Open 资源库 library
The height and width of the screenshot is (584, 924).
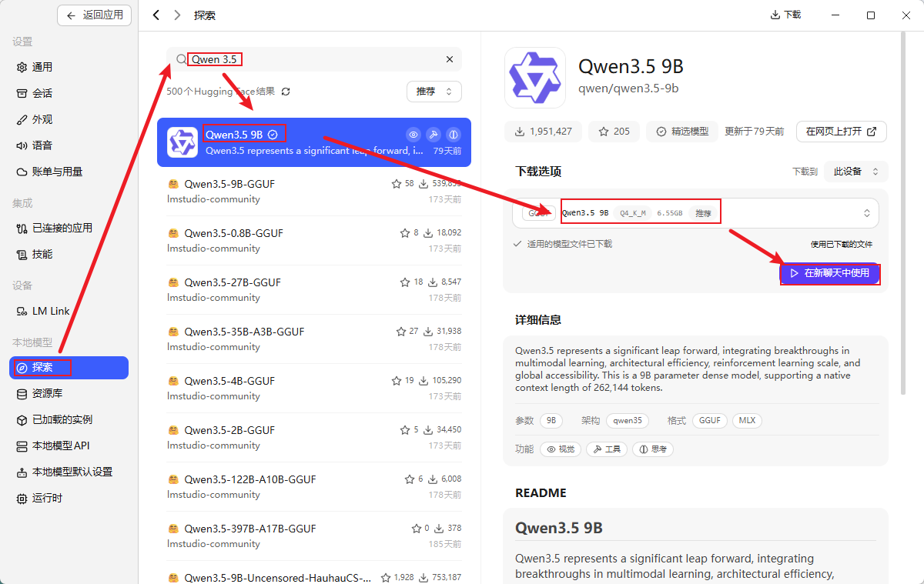69,394
